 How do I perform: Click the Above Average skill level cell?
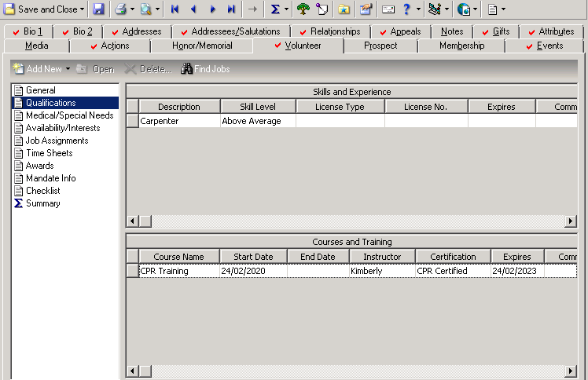pyautogui.click(x=258, y=121)
